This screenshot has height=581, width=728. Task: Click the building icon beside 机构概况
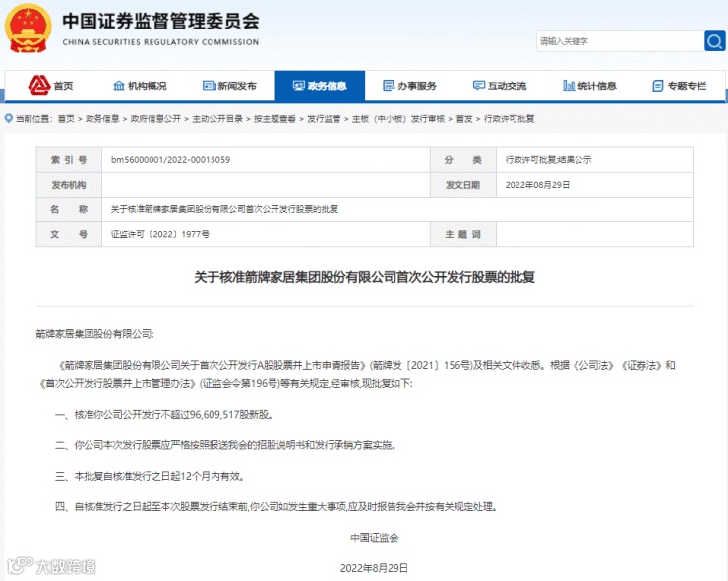point(119,86)
